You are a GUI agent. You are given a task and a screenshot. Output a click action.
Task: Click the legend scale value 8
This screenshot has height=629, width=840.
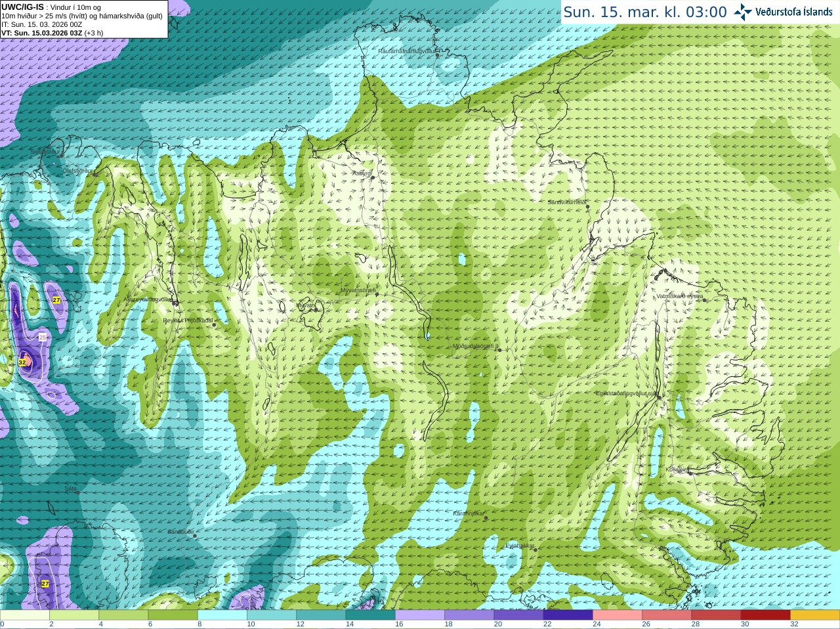click(199, 624)
